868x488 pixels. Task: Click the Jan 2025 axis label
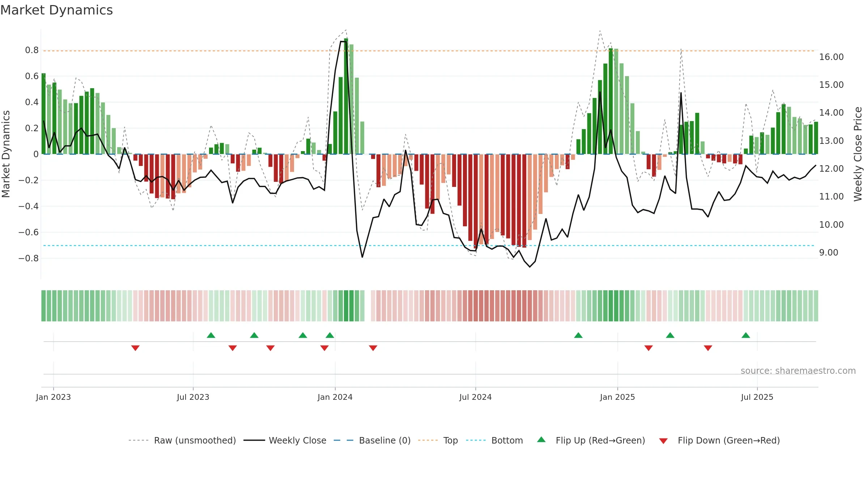(x=618, y=397)
